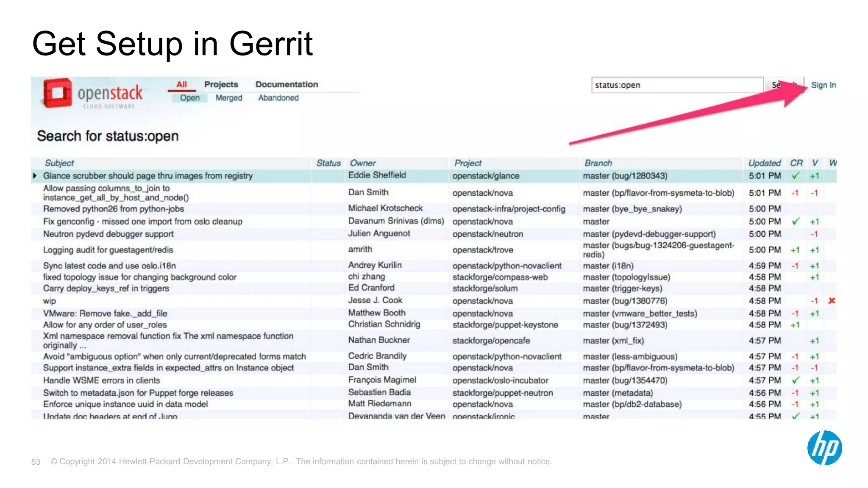Open 'Fix genconfig - missed one import' change
The width and height of the screenshot is (868, 488).
point(143,222)
